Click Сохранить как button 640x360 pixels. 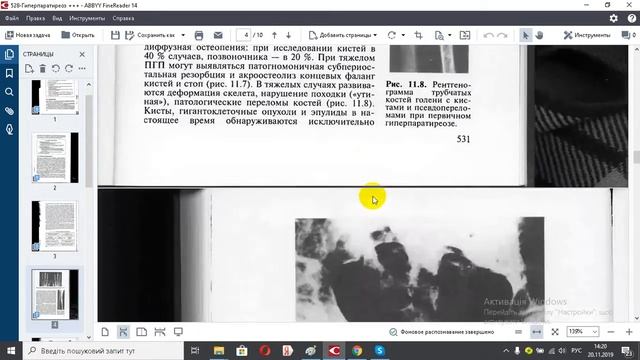click(150, 35)
